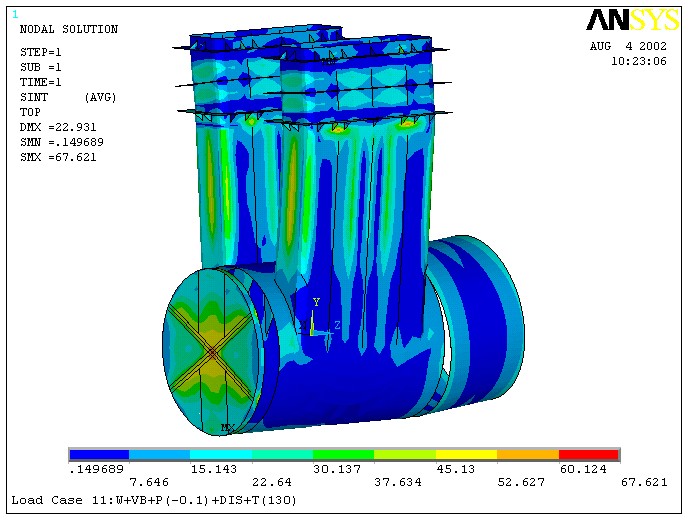Click the MN minimum stress marker

(x=327, y=61)
